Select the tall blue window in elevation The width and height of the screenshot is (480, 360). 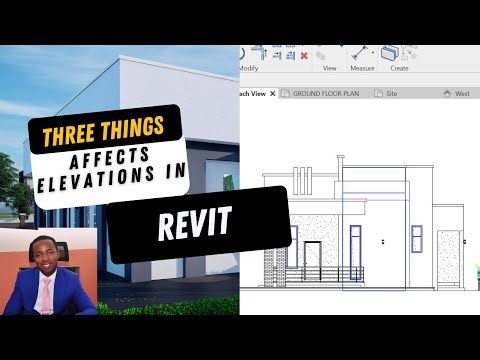[x=355, y=252]
